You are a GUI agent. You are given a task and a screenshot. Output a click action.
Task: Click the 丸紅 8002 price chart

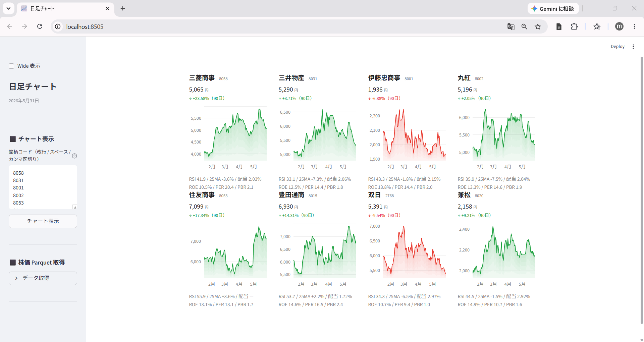pos(496,138)
